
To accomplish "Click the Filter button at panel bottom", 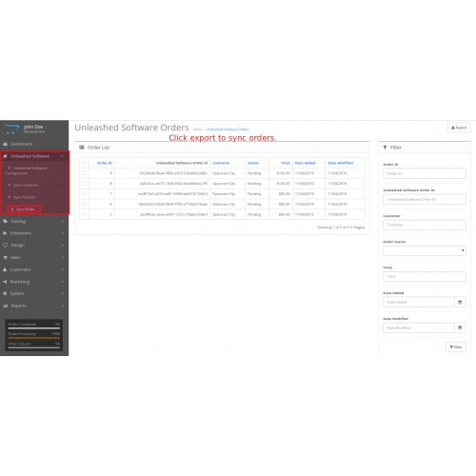I will [456, 347].
